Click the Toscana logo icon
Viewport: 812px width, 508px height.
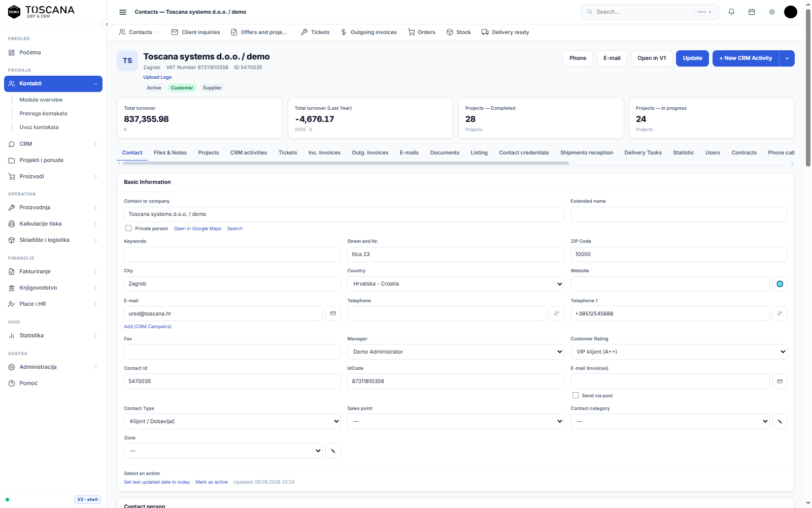14,12
